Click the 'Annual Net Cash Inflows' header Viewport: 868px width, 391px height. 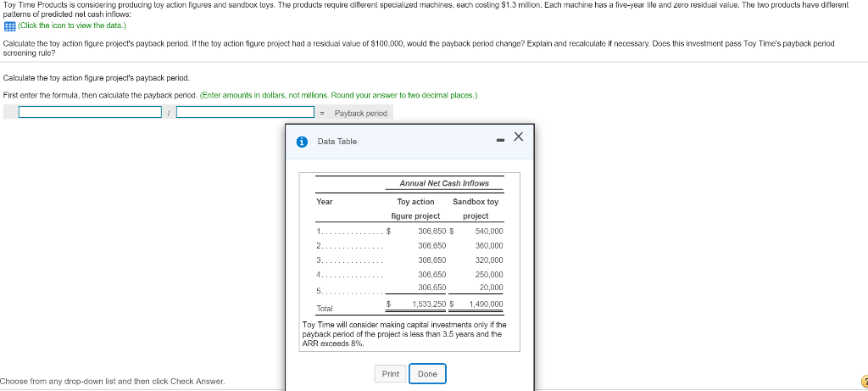click(x=444, y=183)
